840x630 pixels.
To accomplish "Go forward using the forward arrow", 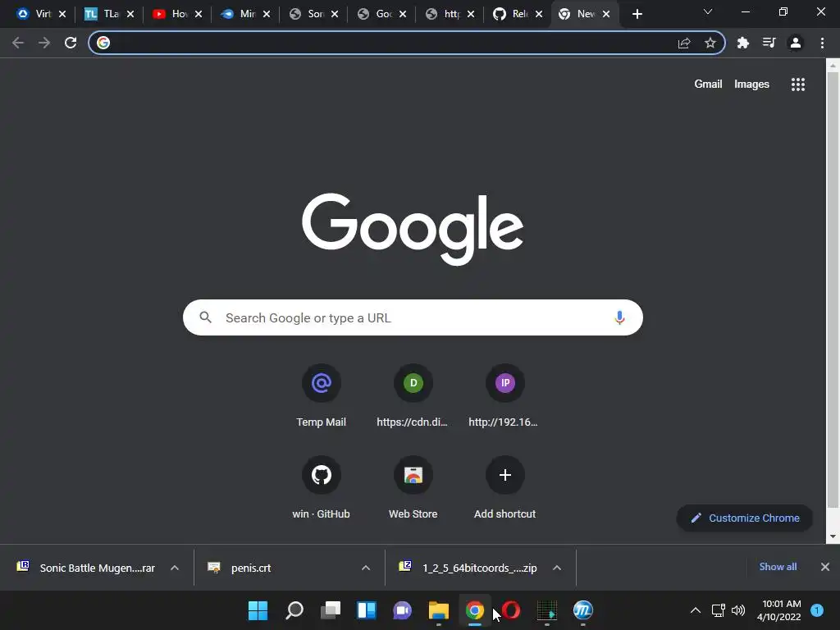I will tap(44, 43).
